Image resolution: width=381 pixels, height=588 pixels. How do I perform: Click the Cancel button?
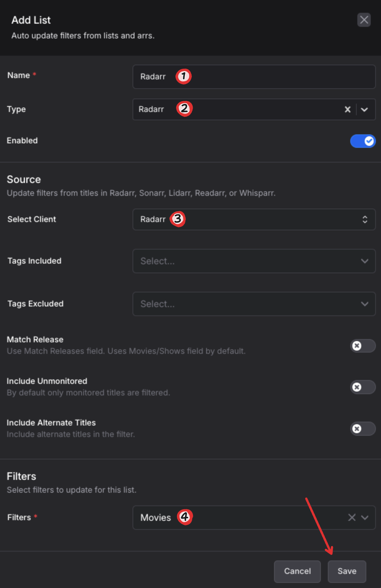297,571
